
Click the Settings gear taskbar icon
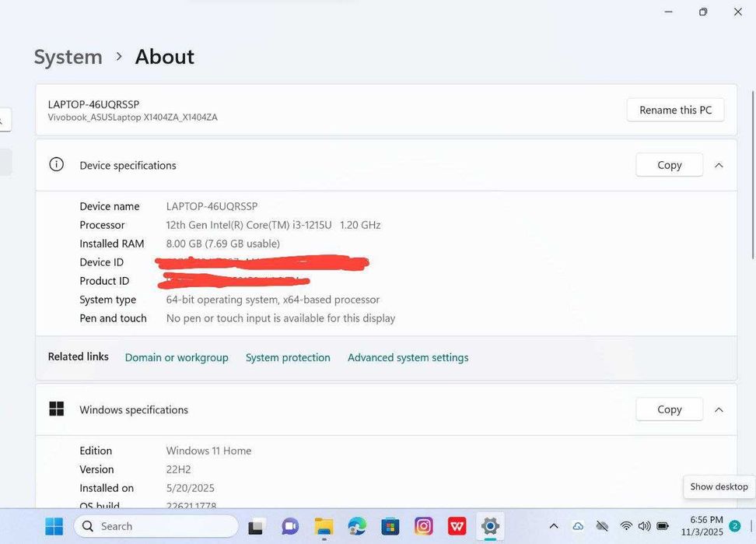click(490, 526)
